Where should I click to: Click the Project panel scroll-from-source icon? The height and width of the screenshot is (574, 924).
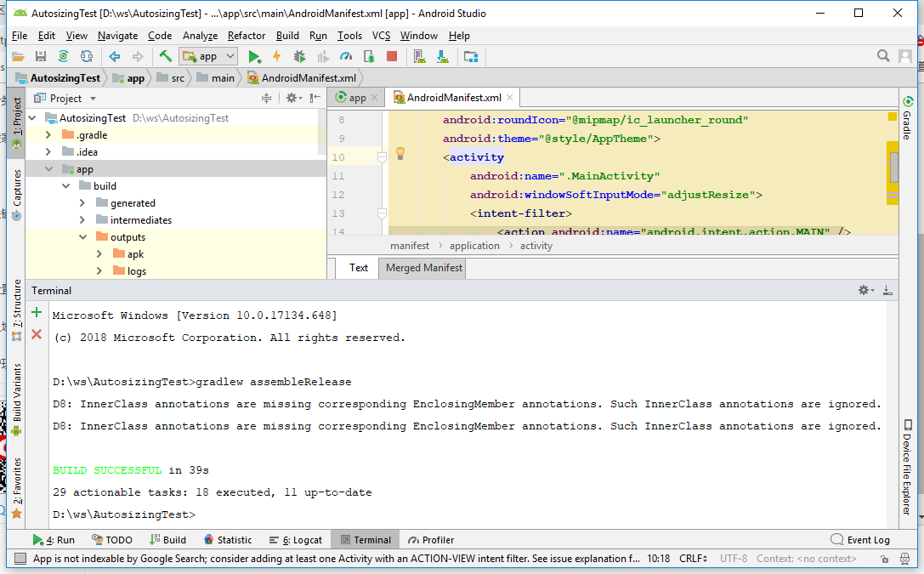[266, 99]
